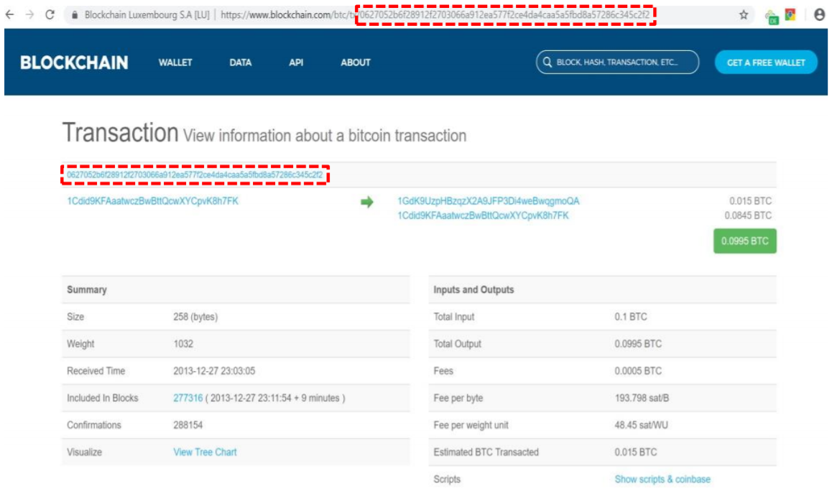832x504 pixels.
Task: Open the View Tree Chart link
Action: [205, 452]
